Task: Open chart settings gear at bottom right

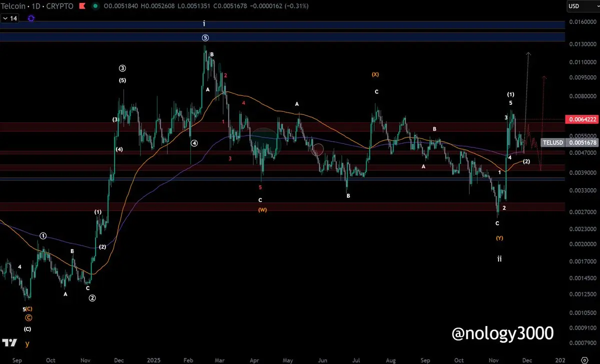Action: [584, 360]
